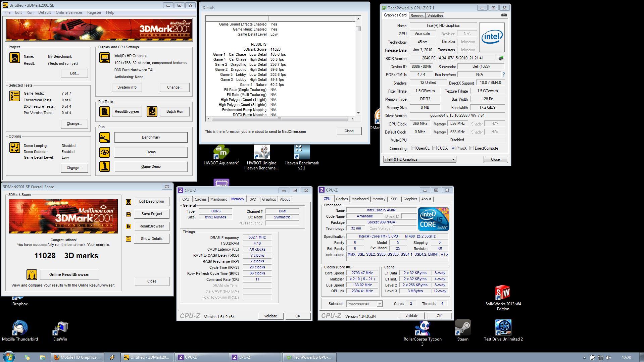The width and height of the screenshot is (644, 362).
Task: Switch to Mobile HD Graphics Firefox taskbar item
Action: click(78, 357)
